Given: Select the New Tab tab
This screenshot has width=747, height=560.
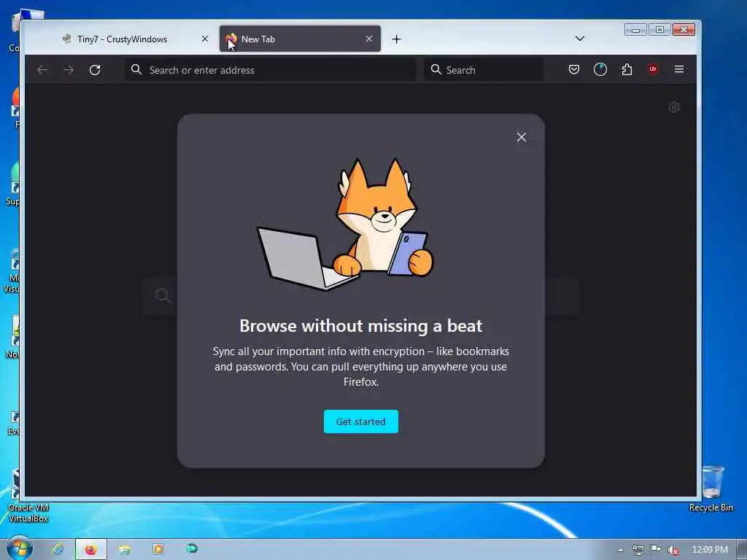Looking at the screenshot, I should (300, 39).
